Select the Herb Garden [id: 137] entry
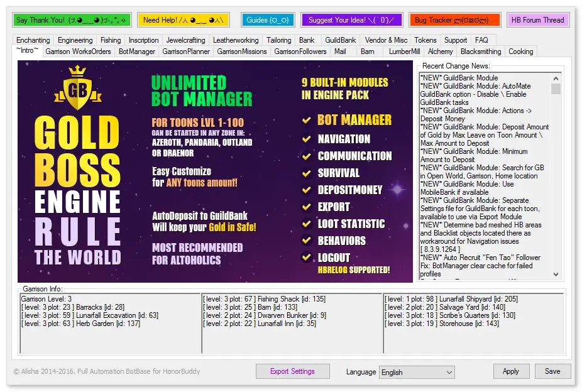The width and height of the screenshot is (582, 392). 80,324
